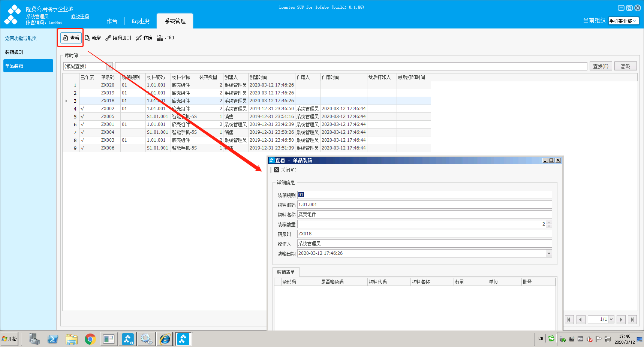The width and height of the screenshot is (644, 347).
Task: Click the 创建时间 column header
Action: coord(271,77)
